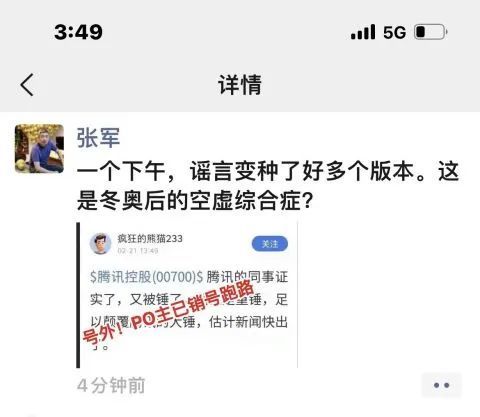Open the $腾讯控股(00700)$ stock tag

(x=147, y=277)
